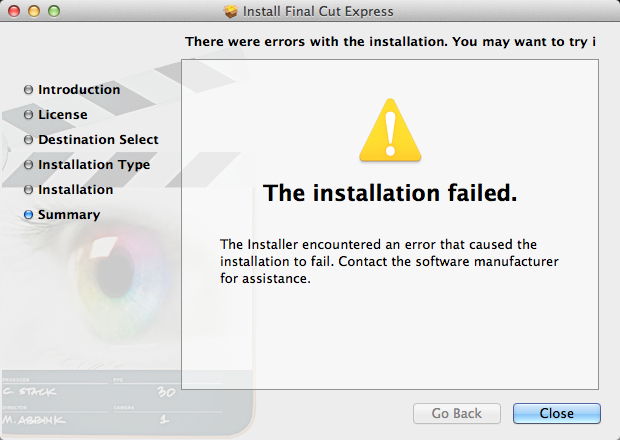620x440 pixels.
Task: Select the License step label
Action: (x=63, y=115)
